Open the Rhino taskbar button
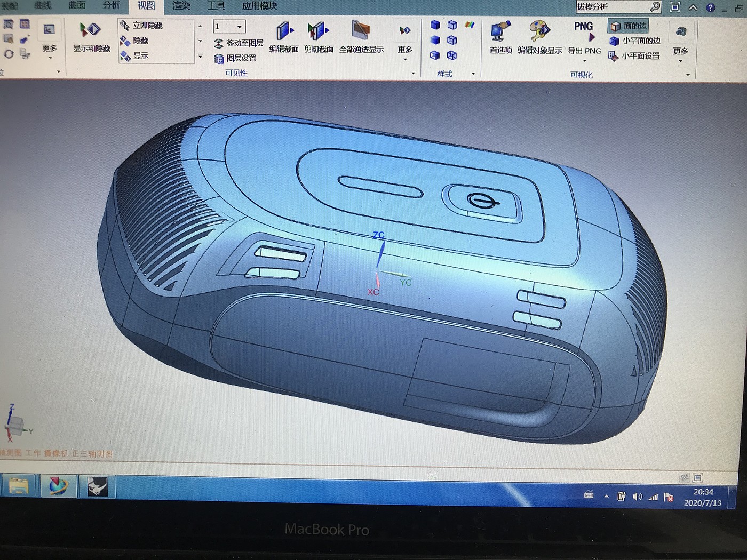 point(97,486)
